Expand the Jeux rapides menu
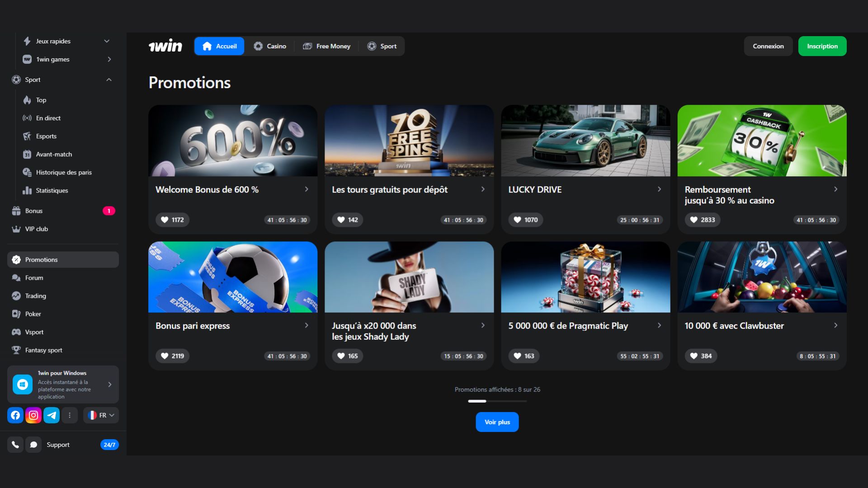The height and width of the screenshot is (488, 868). pyautogui.click(x=107, y=41)
